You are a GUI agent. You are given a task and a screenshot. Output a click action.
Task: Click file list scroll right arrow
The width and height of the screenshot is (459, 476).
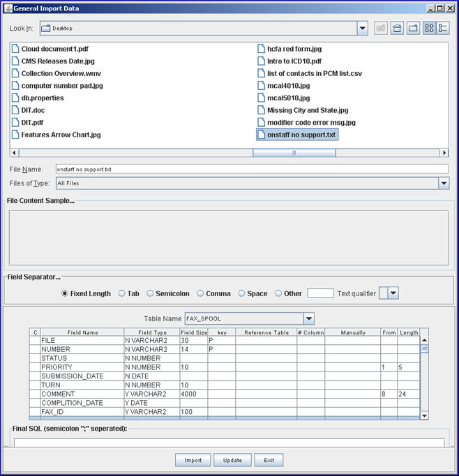coord(444,153)
